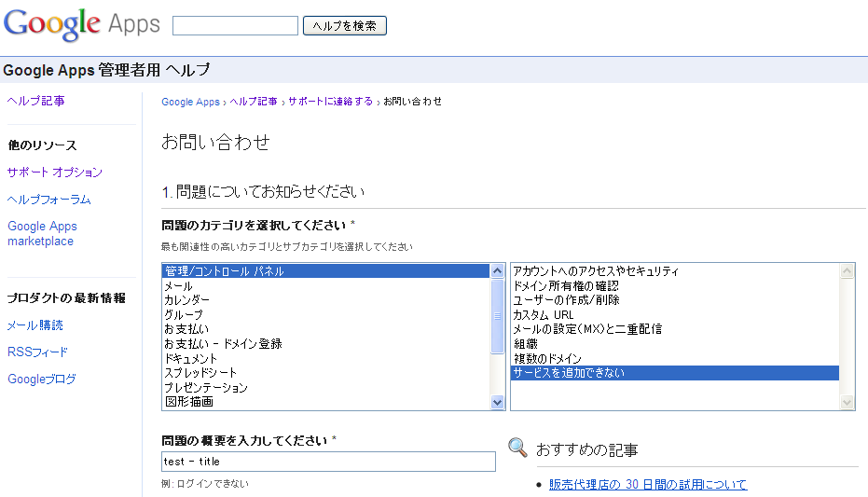Select グループ in category list
The height and width of the screenshot is (497, 868).
point(326,314)
